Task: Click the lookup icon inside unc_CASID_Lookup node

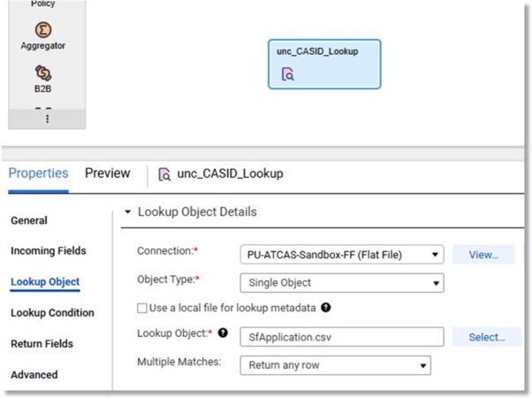Action: [287, 75]
